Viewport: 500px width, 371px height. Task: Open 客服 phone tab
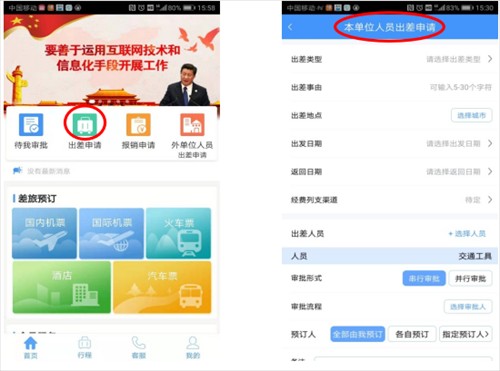click(x=139, y=347)
